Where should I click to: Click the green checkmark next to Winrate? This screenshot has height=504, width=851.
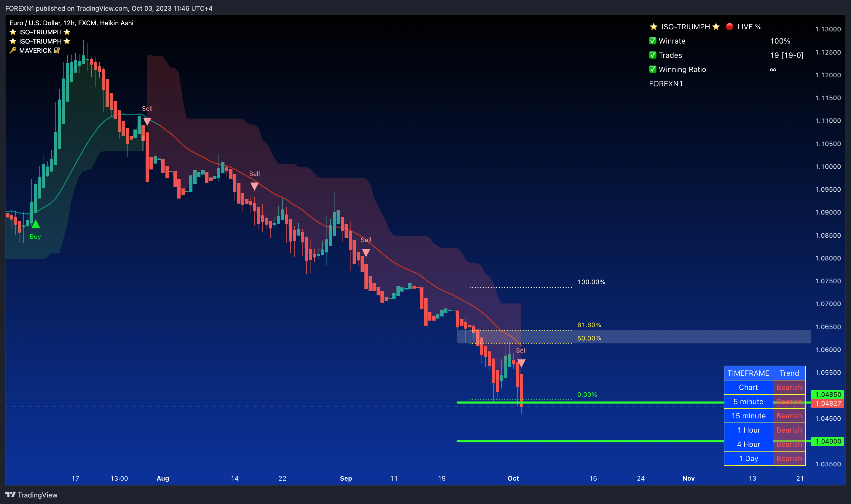[x=653, y=41]
